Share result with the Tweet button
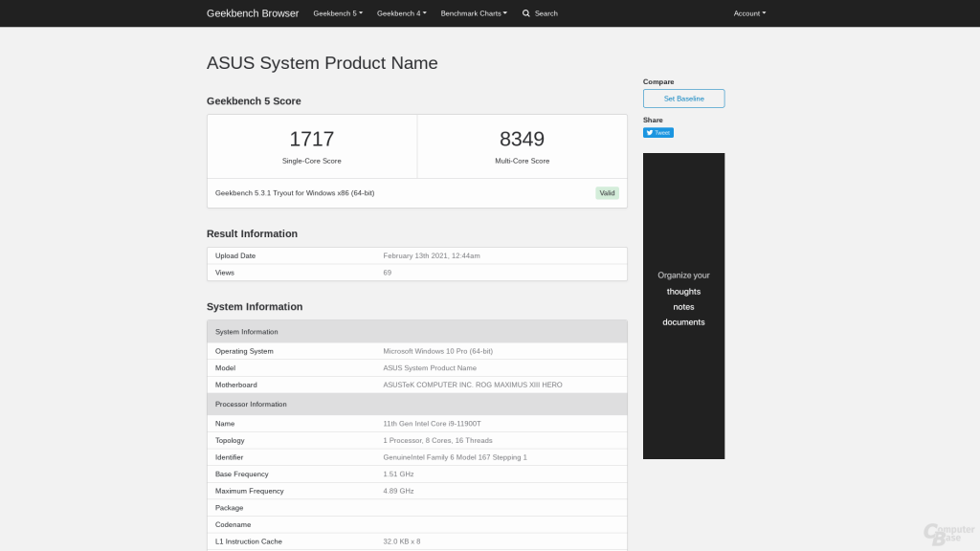Image resolution: width=980 pixels, height=551 pixels. [658, 132]
